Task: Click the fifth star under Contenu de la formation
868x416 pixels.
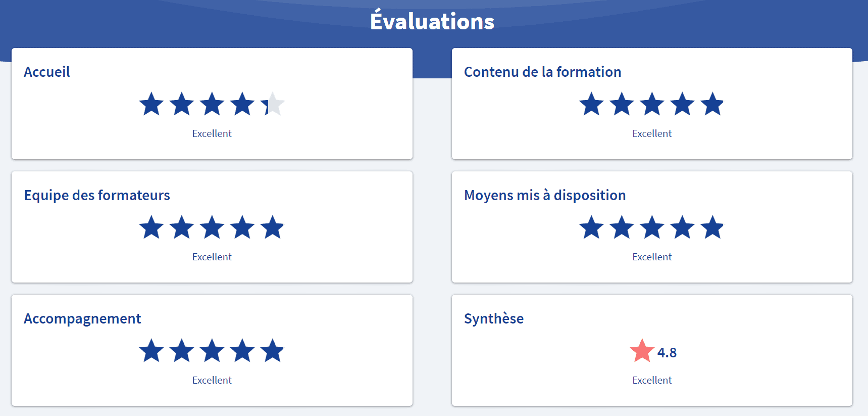Action: [x=713, y=104]
